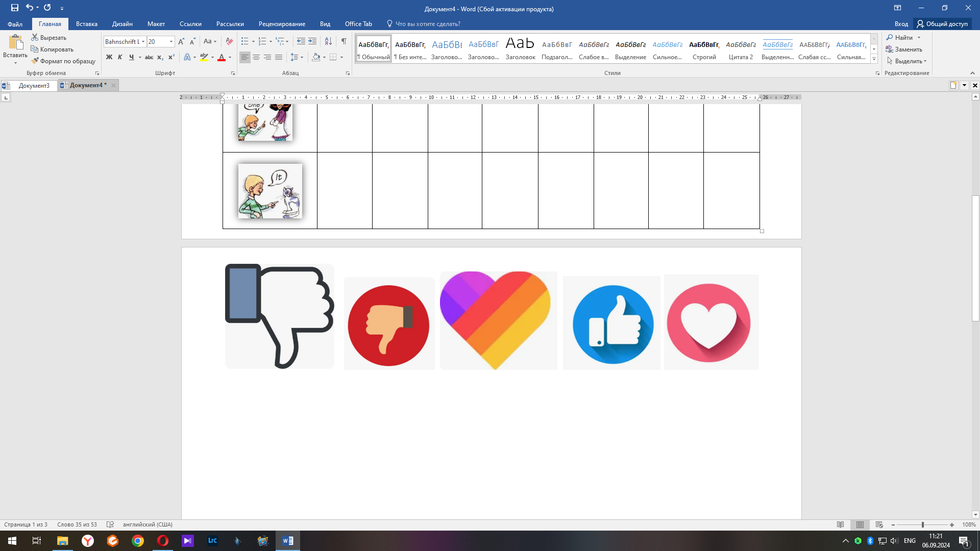Open the Ссылки ribbon tab
This screenshot has height=551, width=980.
[x=190, y=24]
